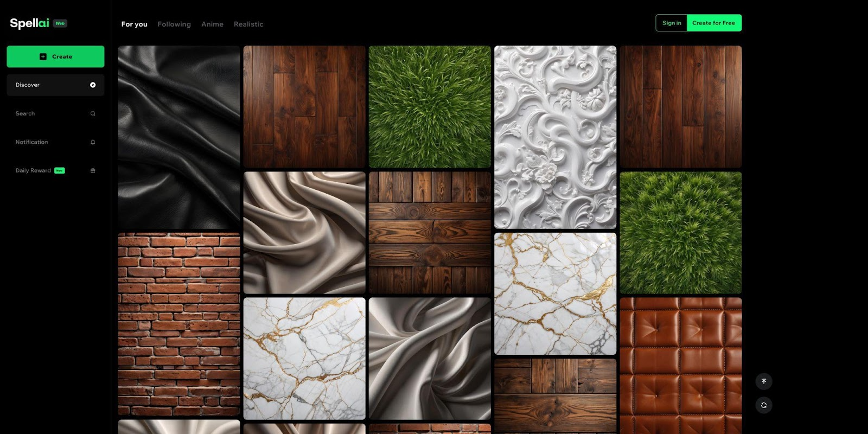Open the white ornate floral relief image
The width and height of the screenshot is (868, 434).
click(555, 137)
